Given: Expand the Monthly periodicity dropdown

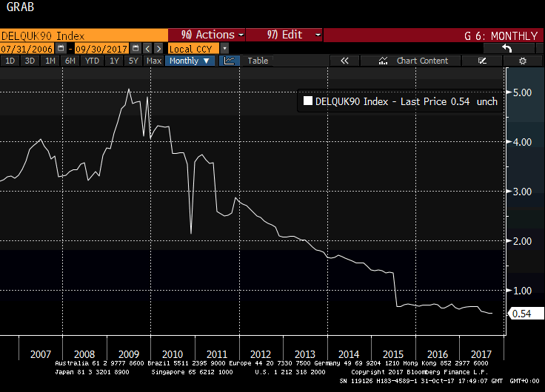Looking at the screenshot, I should pos(190,61).
